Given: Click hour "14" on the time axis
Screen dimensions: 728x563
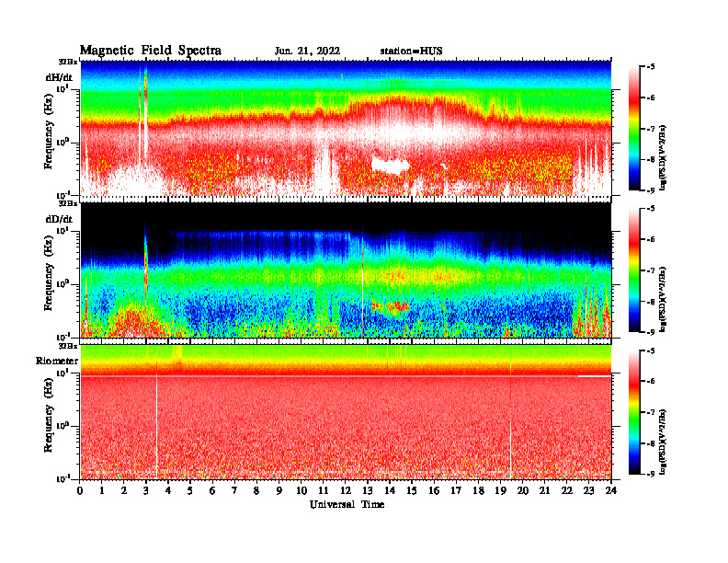Looking at the screenshot, I should [x=390, y=490].
